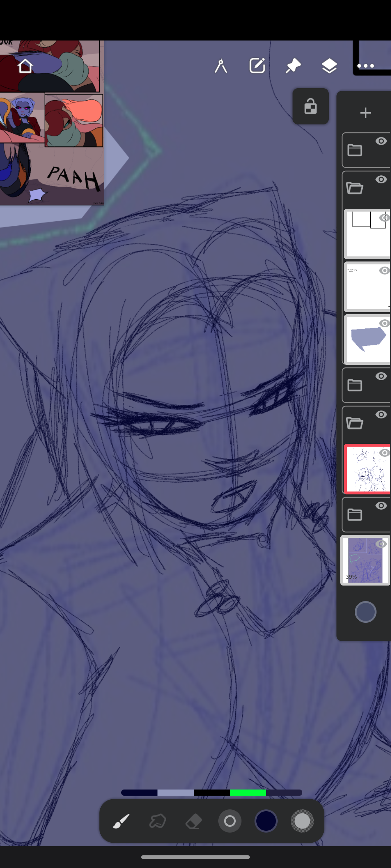Open the guides compass tool
The width and height of the screenshot is (391, 868).
(x=221, y=66)
